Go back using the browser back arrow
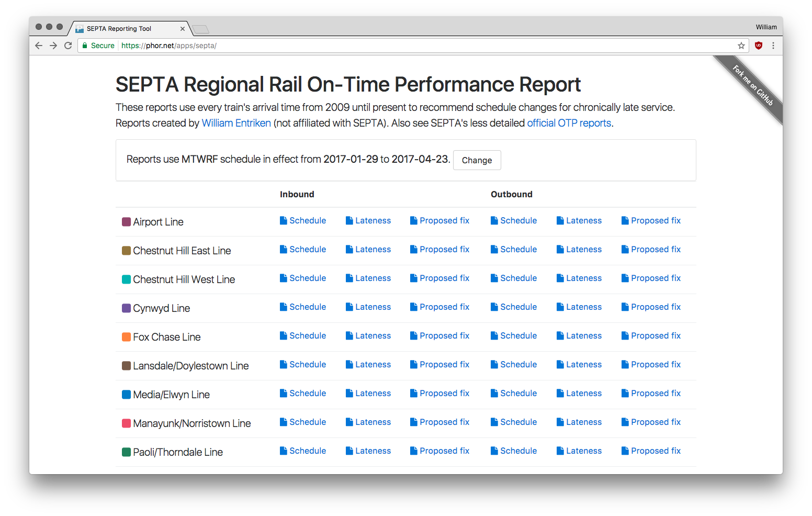The image size is (812, 516). tap(39, 46)
